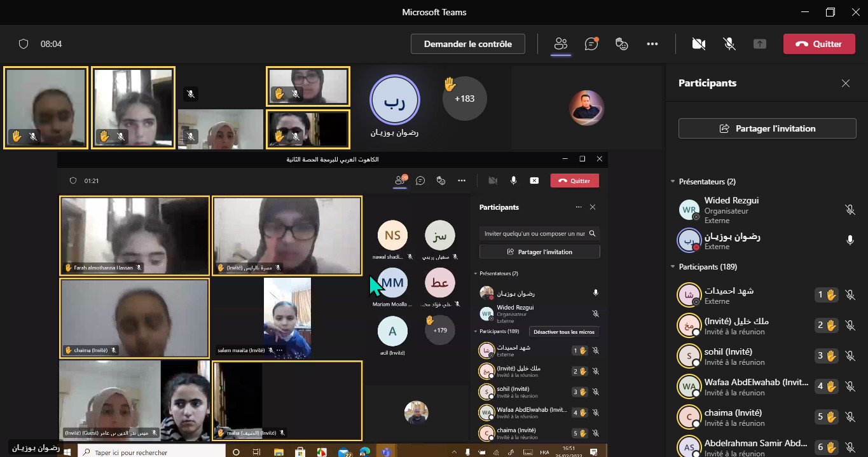Image resolution: width=868 pixels, height=457 pixels.
Task: Open reactions and raise hand icon in main toolbar
Action: click(x=622, y=44)
